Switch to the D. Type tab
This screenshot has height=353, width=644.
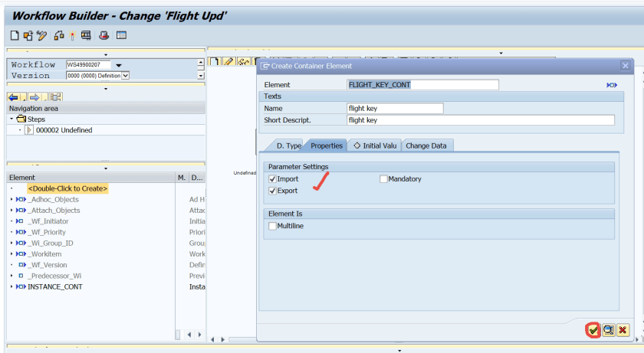[x=288, y=145]
